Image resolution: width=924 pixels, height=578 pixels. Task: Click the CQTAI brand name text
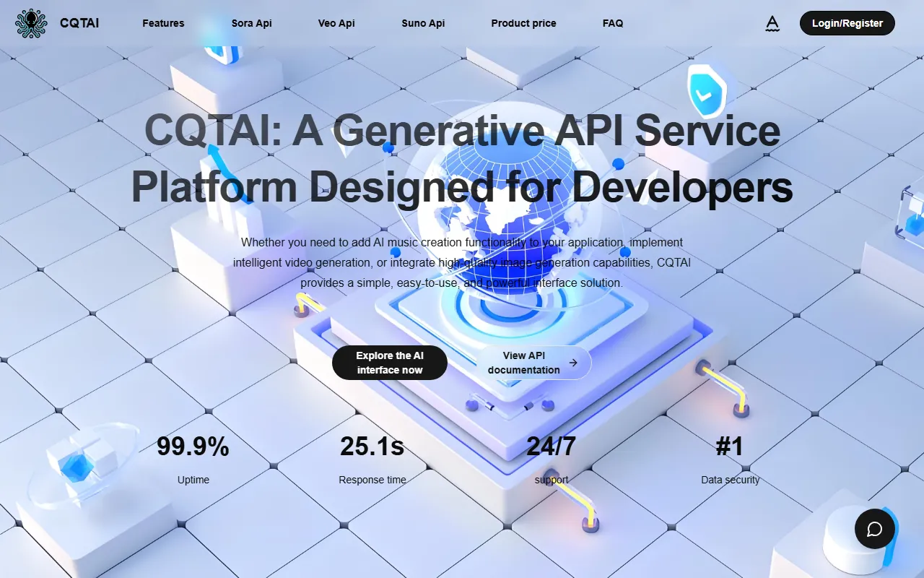pos(79,23)
